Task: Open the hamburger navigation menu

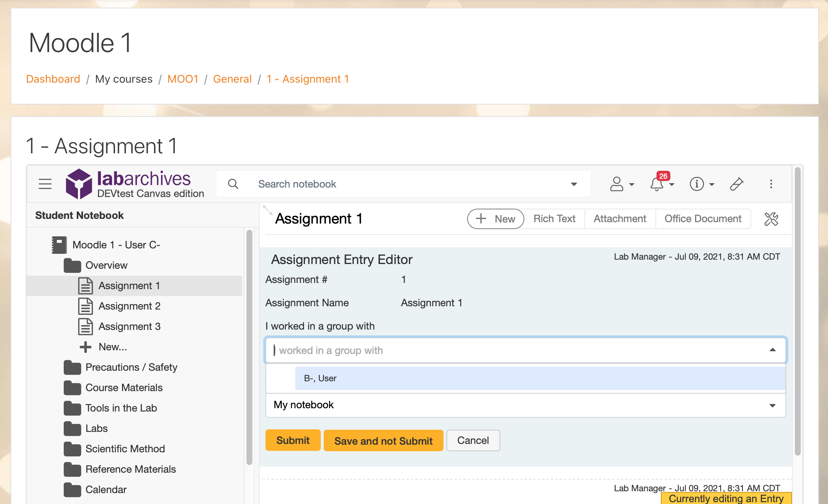Action: (45, 184)
